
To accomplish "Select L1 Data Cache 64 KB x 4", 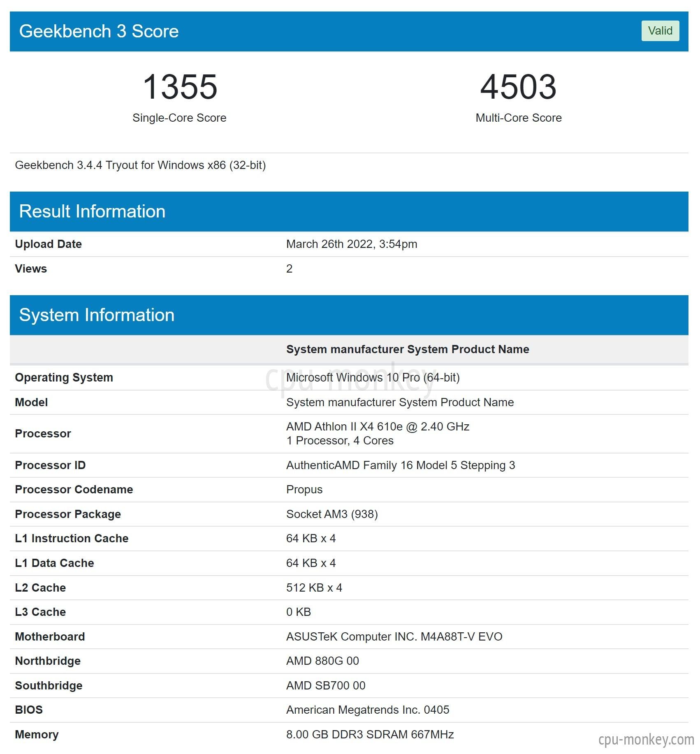I will pos(311,563).
